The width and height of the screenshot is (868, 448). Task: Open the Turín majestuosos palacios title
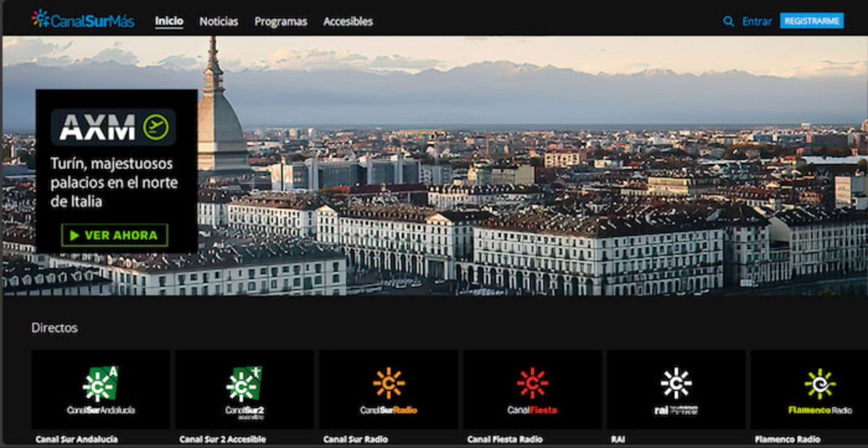coord(114,182)
